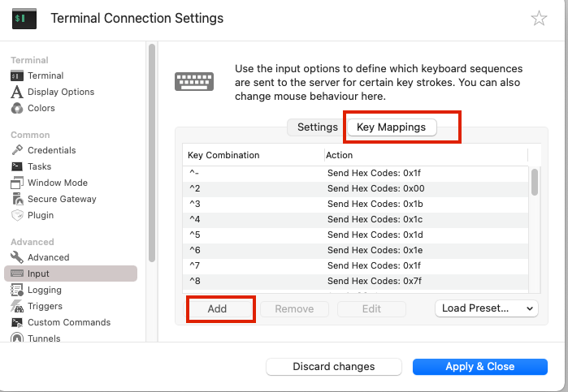This screenshot has height=392, width=568.
Task: Open Logging section in sidebar
Action: 44,290
